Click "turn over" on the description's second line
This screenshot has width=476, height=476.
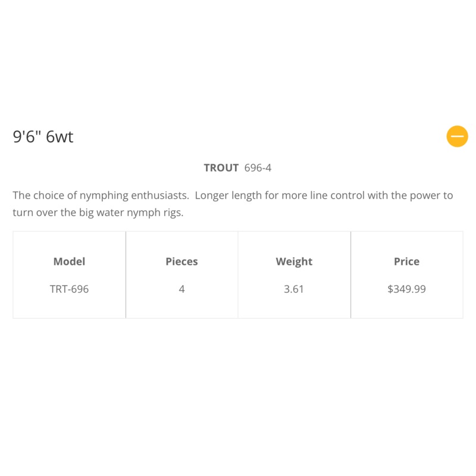click(x=35, y=213)
